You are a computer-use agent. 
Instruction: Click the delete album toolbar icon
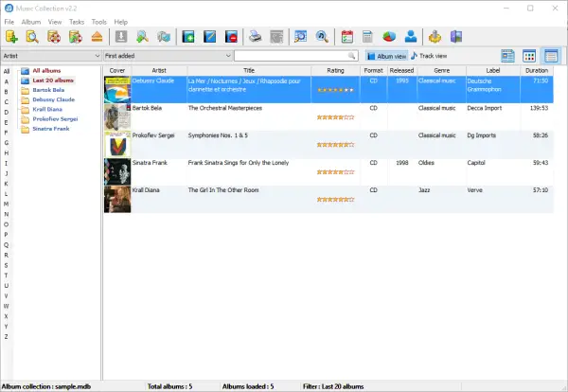coord(230,37)
